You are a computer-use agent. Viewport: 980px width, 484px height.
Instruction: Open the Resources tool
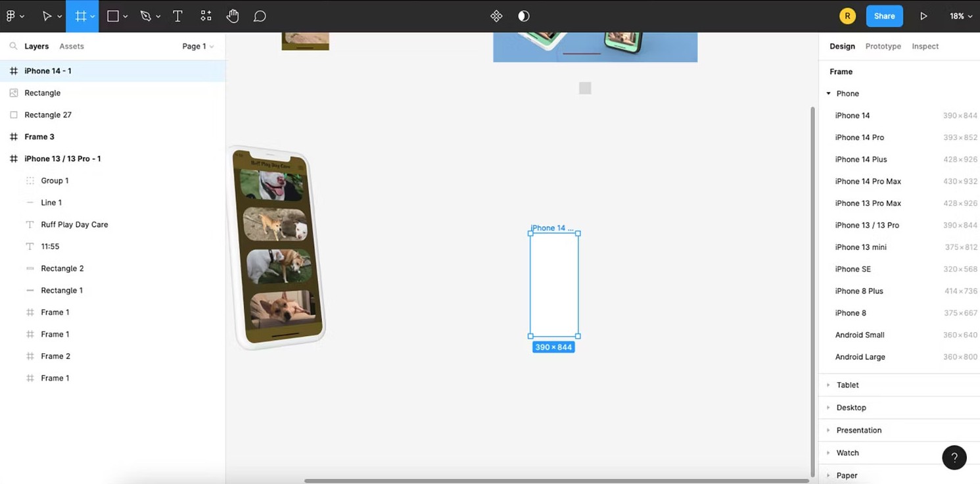coord(206,16)
